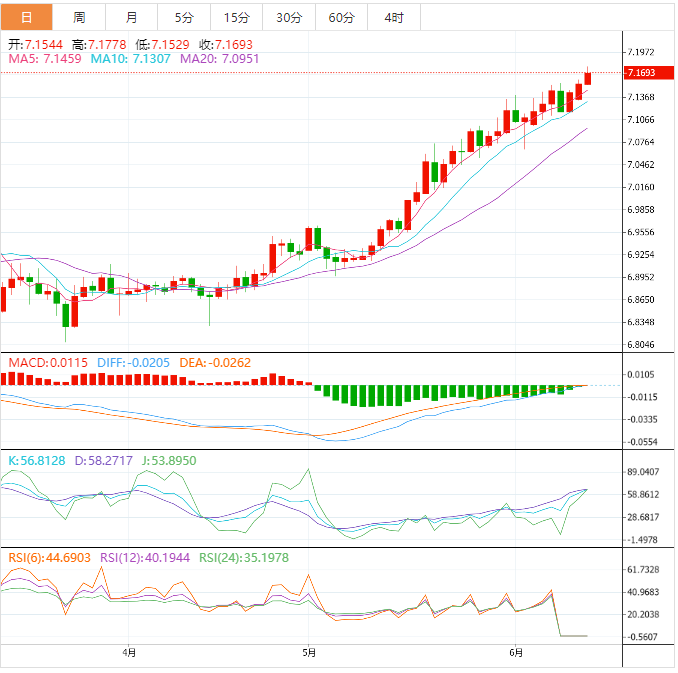Click the red 7.1693 current price tag
The height and width of the screenshot is (673, 678).
click(640, 73)
